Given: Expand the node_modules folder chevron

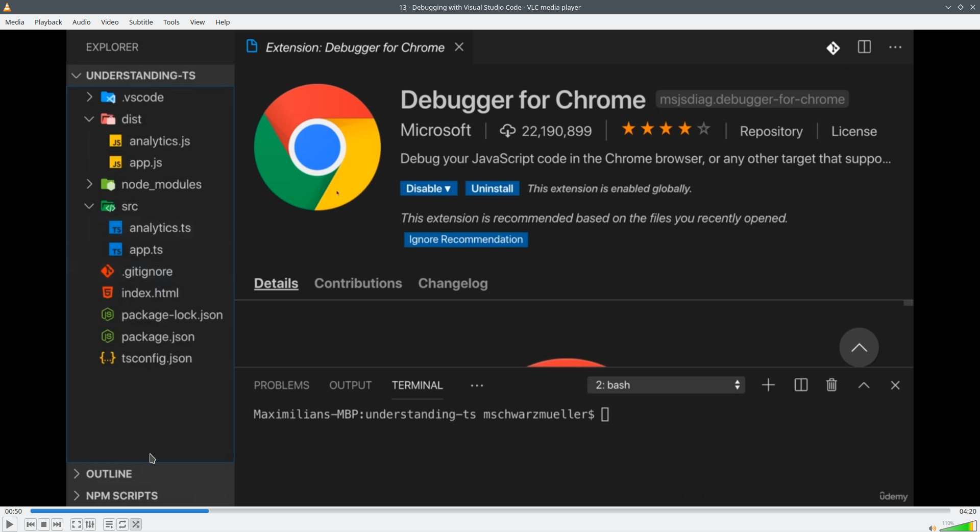Looking at the screenshot, I should click(89, 184).
